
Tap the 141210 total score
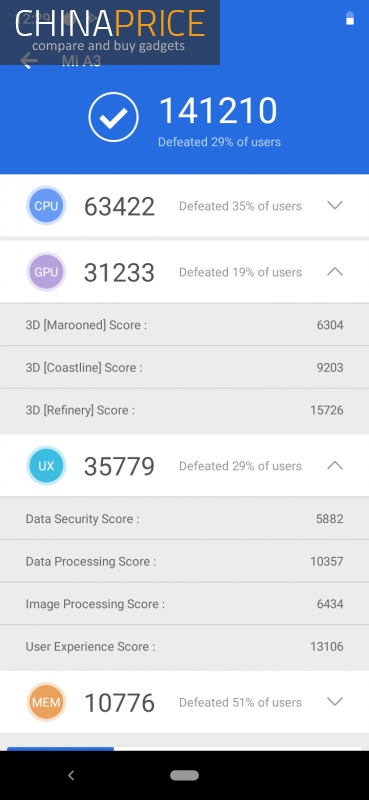pyautogui.click(x=218, y=111)
